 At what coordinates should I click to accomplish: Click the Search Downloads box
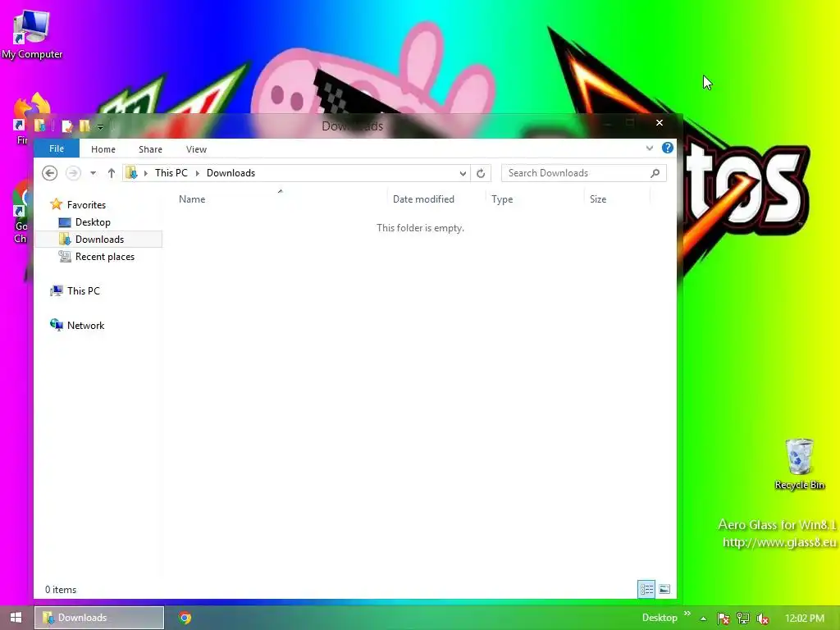[583, 173]
